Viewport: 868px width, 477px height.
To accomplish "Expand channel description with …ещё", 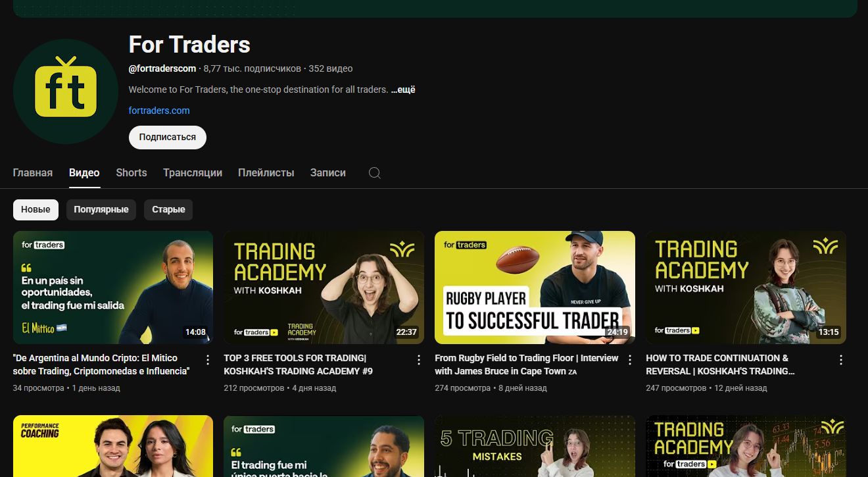I will [403, 89].
